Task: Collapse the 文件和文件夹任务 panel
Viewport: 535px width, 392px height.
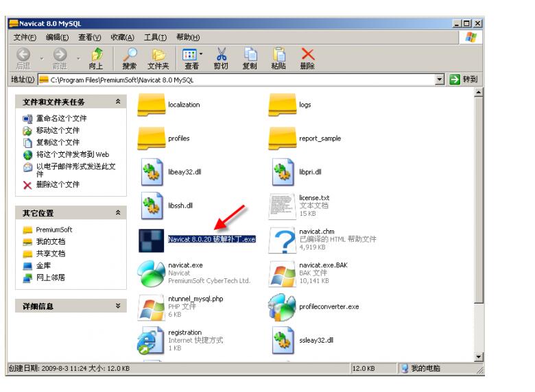Action: point(118,101)
